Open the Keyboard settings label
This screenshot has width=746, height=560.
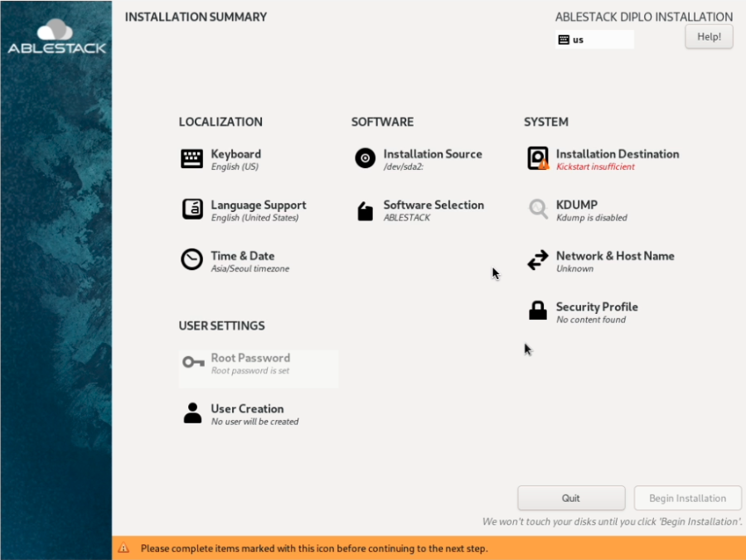[x=236, y=154]
